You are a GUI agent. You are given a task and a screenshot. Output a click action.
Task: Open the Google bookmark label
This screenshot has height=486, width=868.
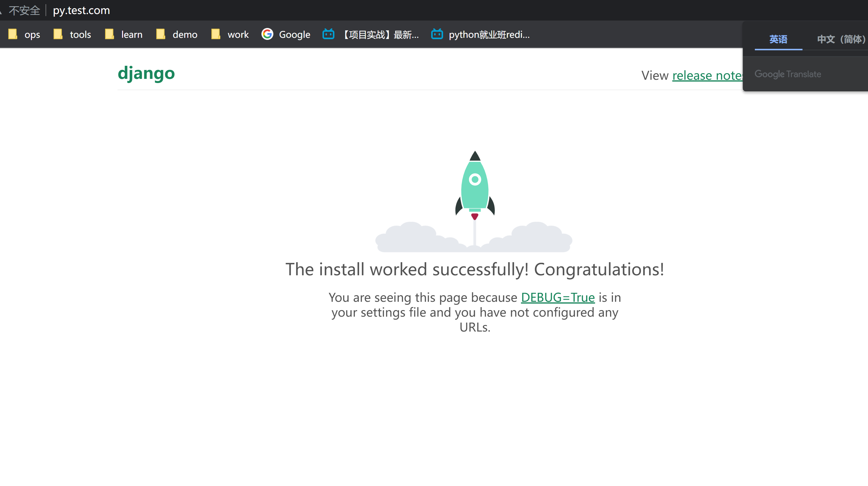point(294,34)
